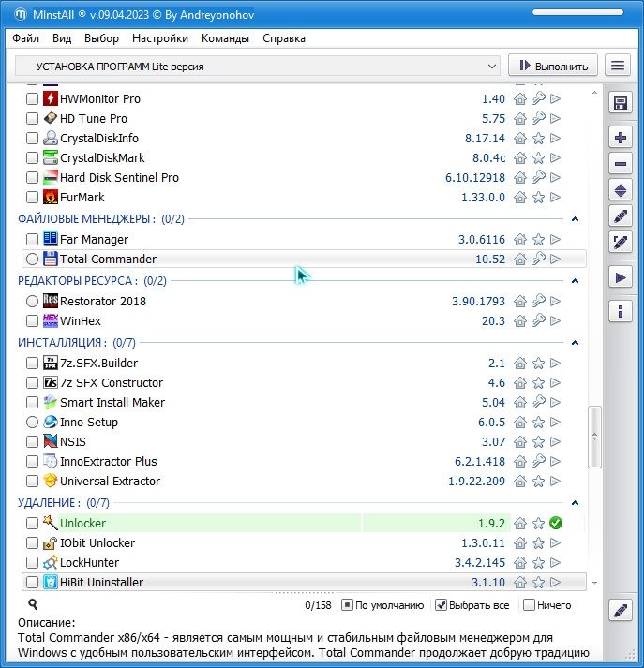Check the 'Ничего' checkbox
This screenshot has height=668, width=644.
point(529,605)
